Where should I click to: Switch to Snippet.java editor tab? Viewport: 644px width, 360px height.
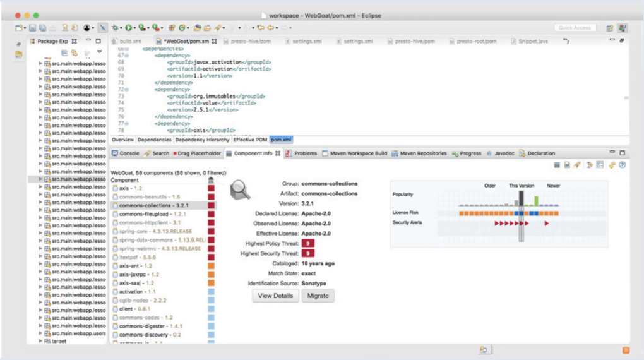point(529,41)
